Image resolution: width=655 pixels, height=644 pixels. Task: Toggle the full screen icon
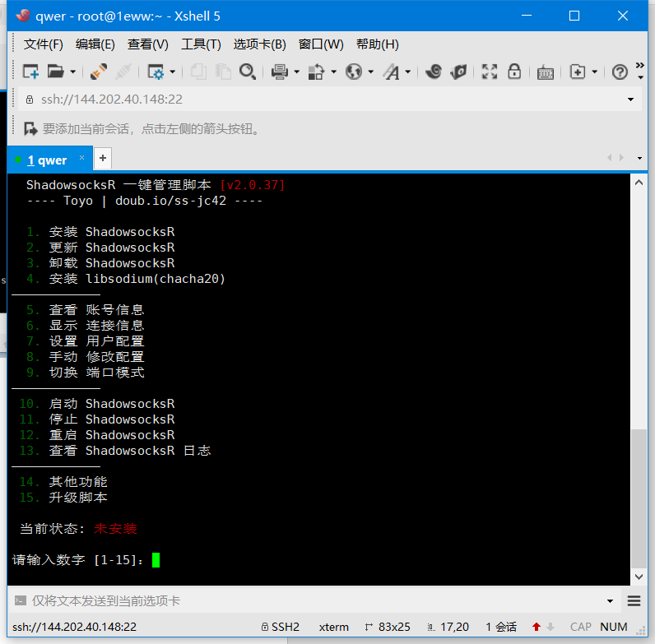pos(490,72)
